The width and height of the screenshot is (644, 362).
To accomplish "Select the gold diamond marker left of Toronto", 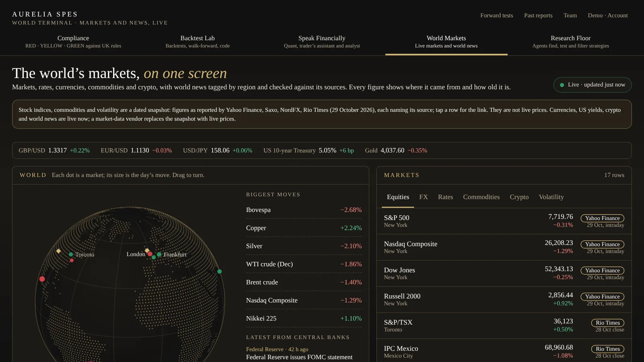I will [59, 251].
